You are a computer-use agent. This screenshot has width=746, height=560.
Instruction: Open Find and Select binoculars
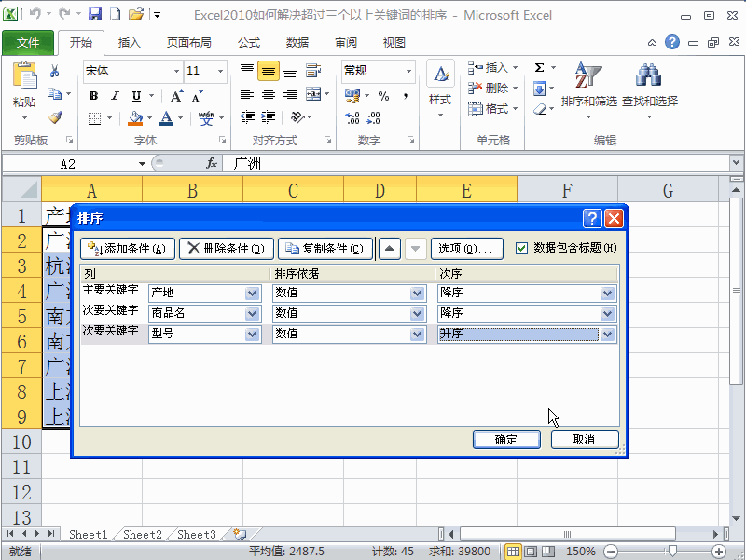pyautogui.click(x=649, y=89)
